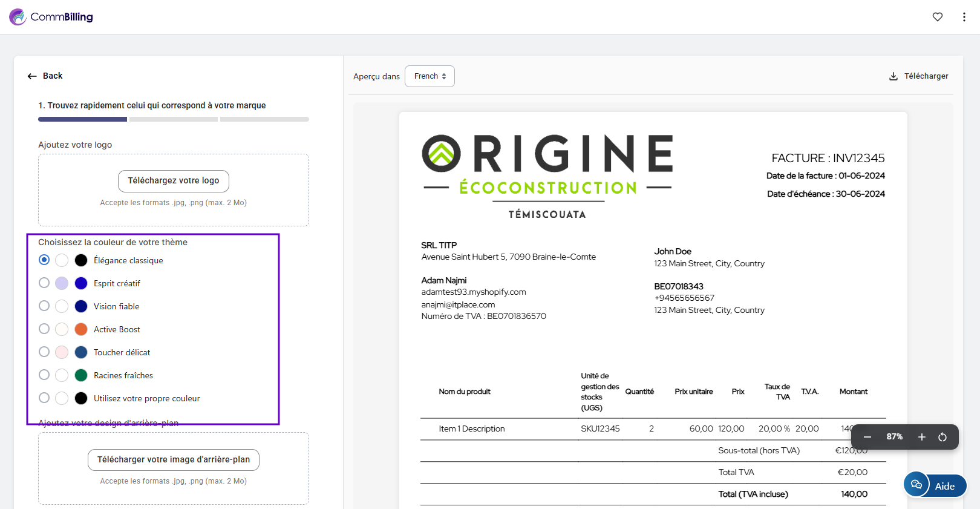Select the Vision fiable radio button

(44, 306)
